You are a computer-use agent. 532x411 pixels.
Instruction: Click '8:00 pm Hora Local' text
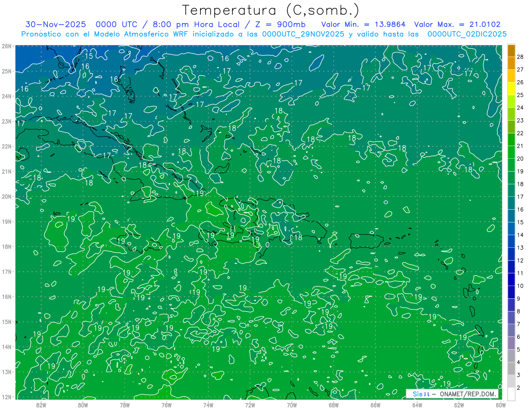(x=197, y=24)
